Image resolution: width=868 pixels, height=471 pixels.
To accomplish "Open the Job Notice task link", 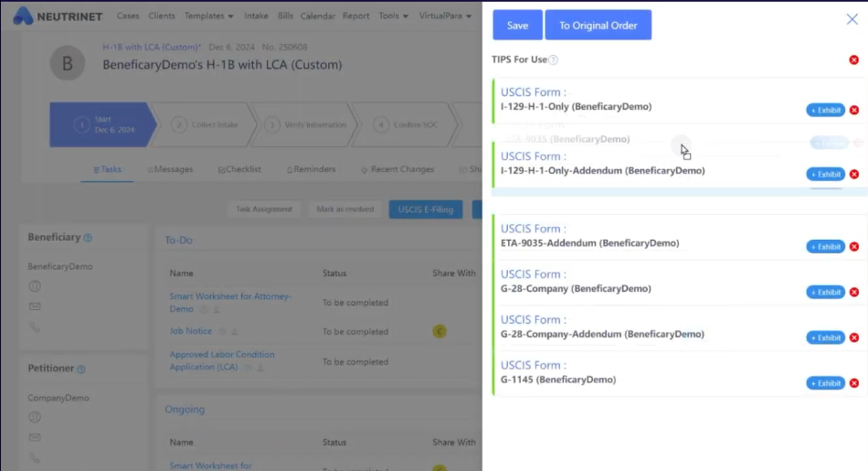I will tap(190, 331).
